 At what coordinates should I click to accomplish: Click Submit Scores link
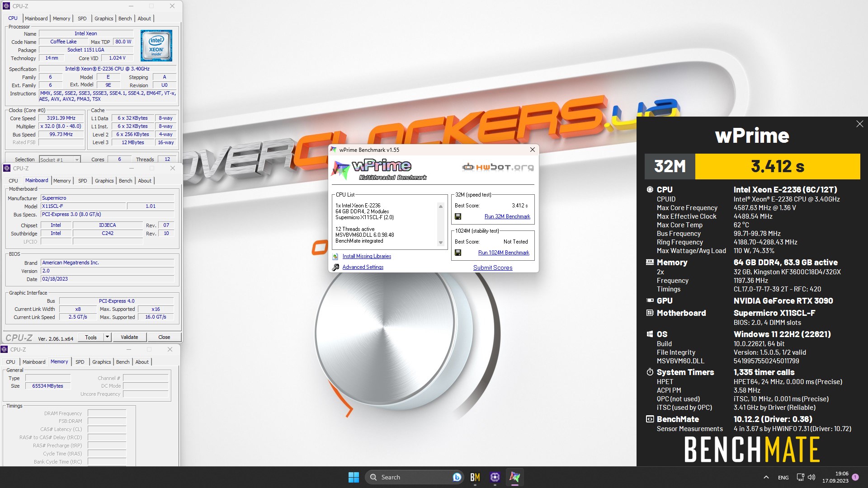493,267
